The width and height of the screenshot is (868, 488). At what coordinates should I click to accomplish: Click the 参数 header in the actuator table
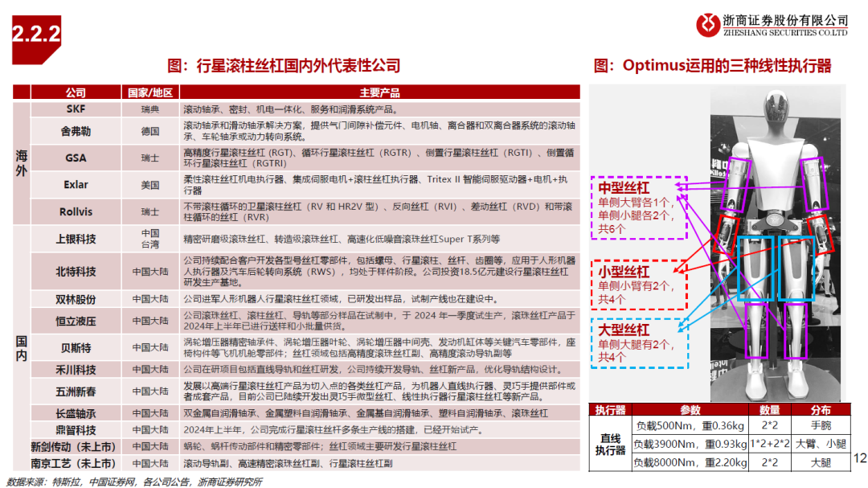(x=690, y=410)
